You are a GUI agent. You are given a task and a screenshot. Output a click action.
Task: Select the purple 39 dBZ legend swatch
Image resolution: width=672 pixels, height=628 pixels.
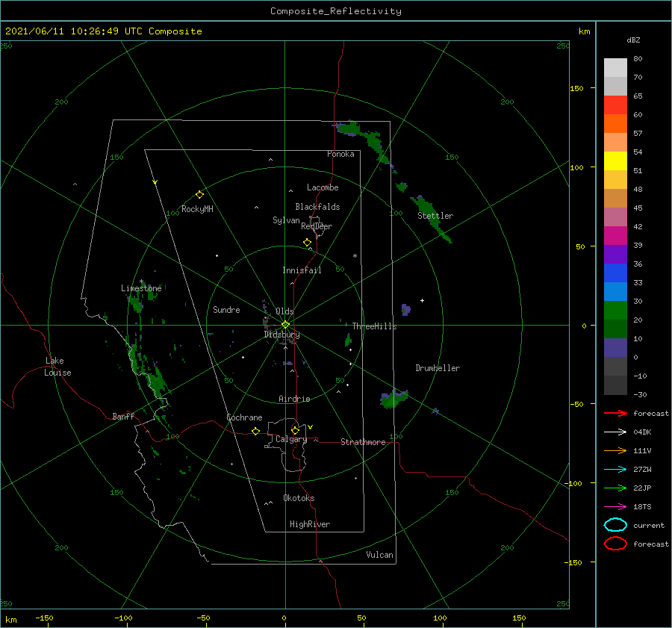click(615, 255)
